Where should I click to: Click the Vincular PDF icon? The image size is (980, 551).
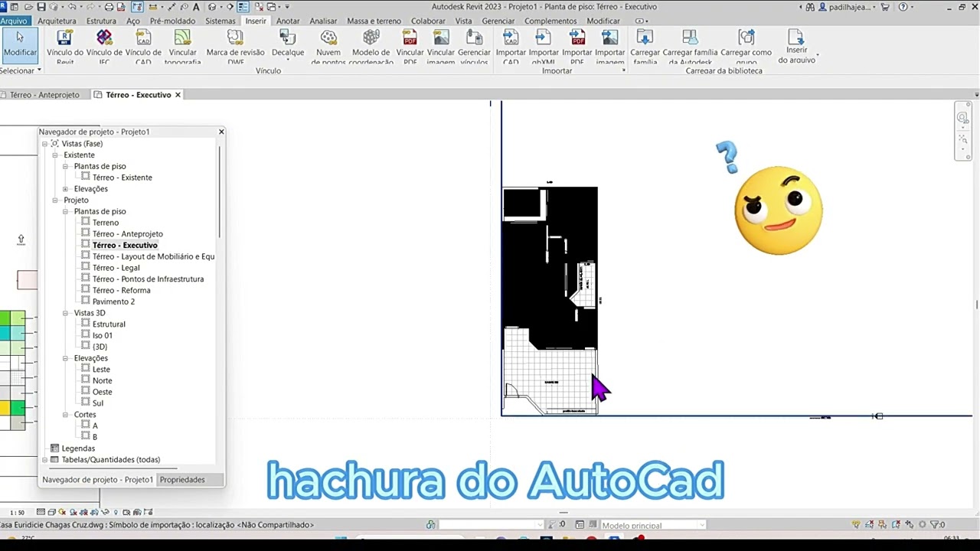click(x=410, y=37)
